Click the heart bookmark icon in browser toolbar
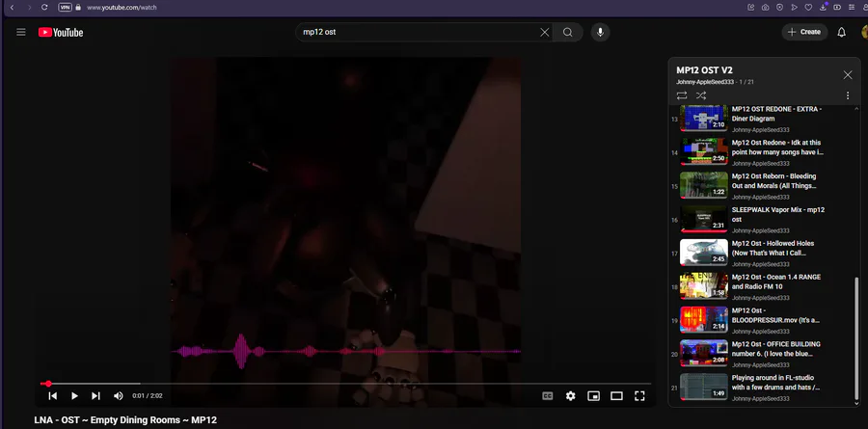This screenshot has height=429, width=868. click(808, 7)
